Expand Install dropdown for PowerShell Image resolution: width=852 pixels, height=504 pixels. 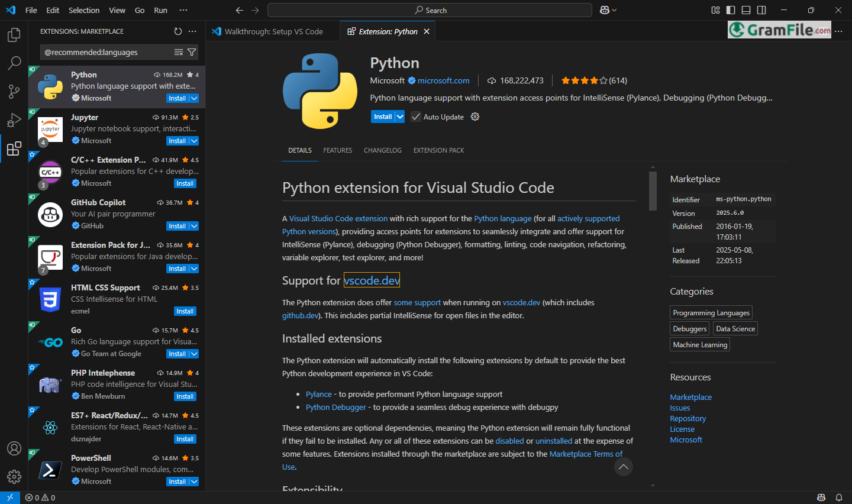pyautogui.click(x=194, y=482)
